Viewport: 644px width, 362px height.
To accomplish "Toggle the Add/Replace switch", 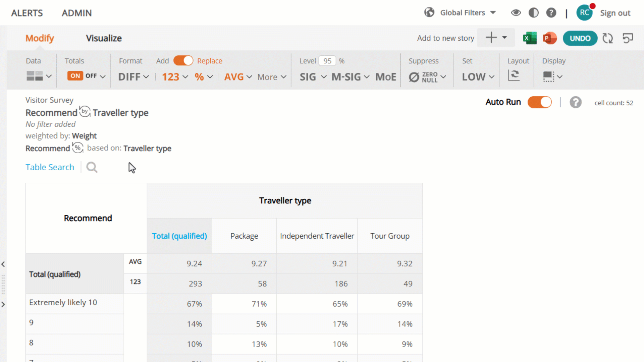I will click(x=183, y=61).
